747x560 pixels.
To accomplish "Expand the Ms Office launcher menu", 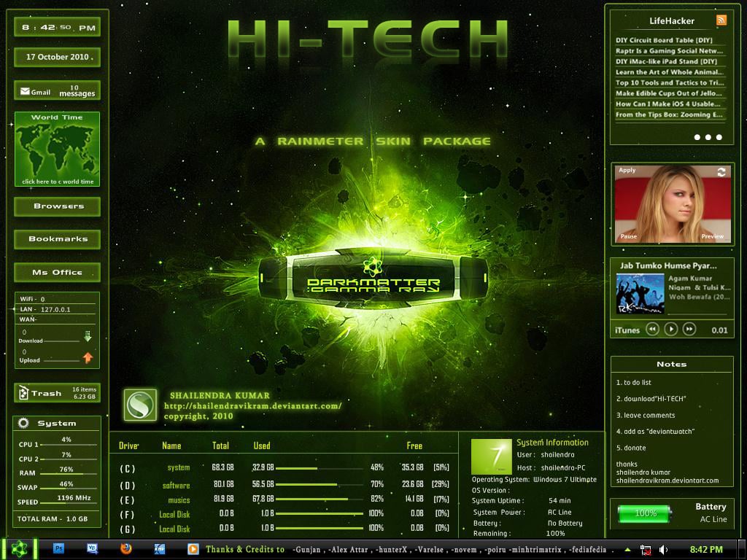I will (58, 272).
